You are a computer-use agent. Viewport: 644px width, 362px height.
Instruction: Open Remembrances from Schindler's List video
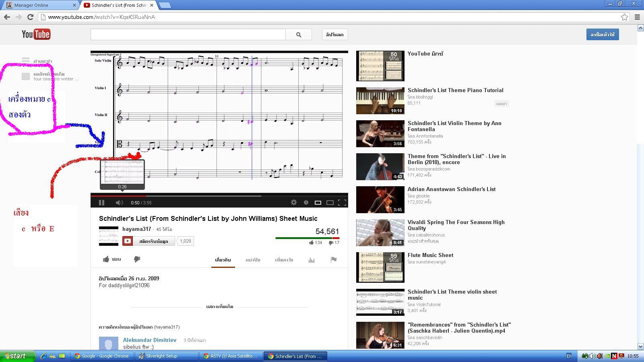[x=459, y=328]
